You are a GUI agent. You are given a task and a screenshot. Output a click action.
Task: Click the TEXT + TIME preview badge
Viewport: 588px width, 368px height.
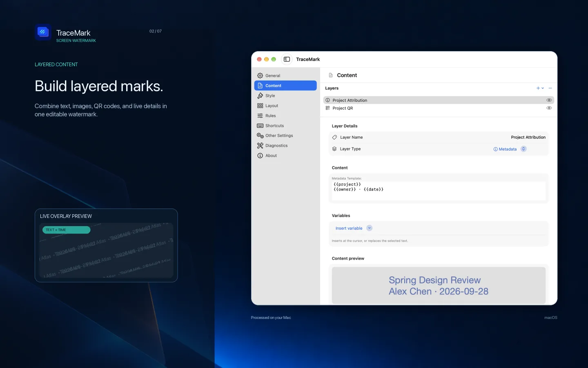(x=66, y=230)
